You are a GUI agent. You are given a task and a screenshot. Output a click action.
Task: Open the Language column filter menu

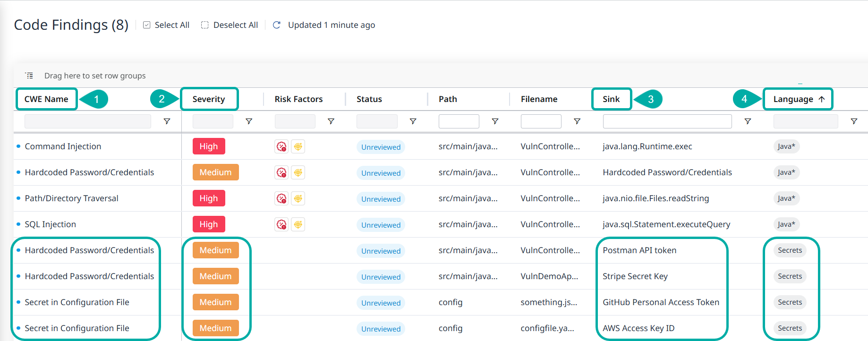tap(854, 121)
